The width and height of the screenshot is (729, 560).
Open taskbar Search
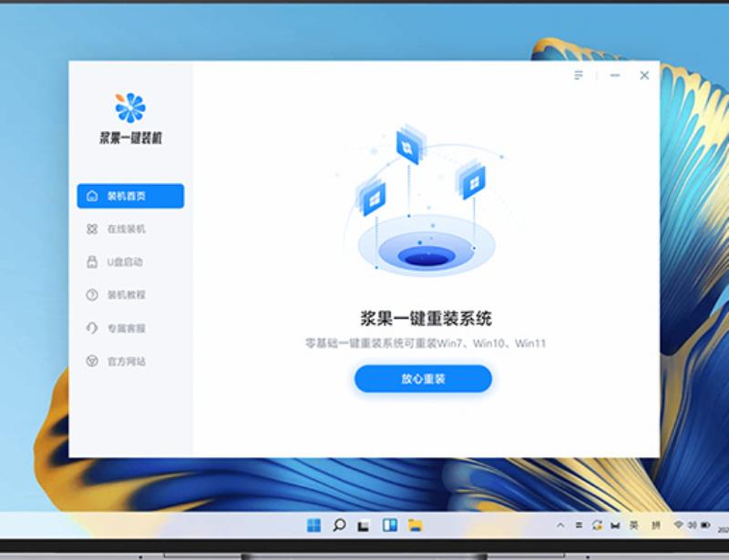pyautogui.click(x=339, y=525)
